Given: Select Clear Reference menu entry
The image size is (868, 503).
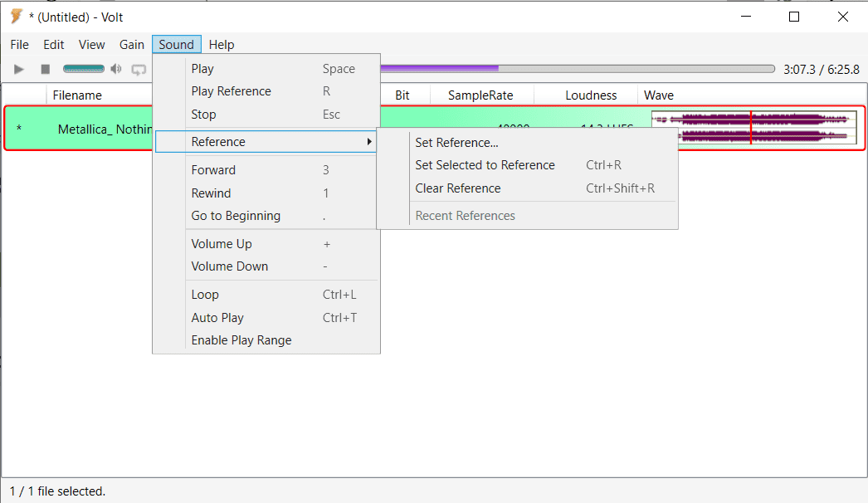Looking at the screenshot, I should 458,188.
